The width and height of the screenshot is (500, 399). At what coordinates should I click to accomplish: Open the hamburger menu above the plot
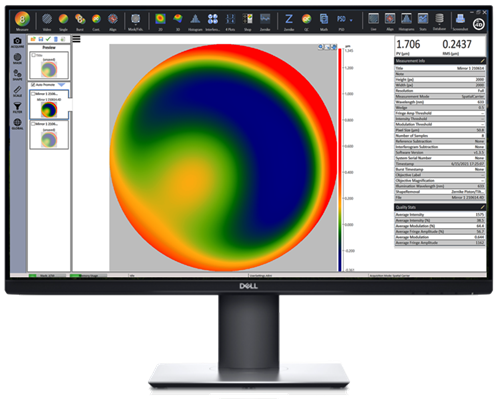pyautogui.click(x=76, y=39)
